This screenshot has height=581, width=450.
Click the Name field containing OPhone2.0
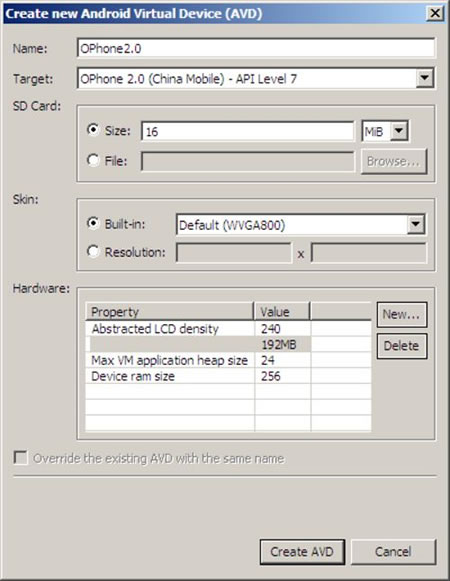[x=256, y=48]
